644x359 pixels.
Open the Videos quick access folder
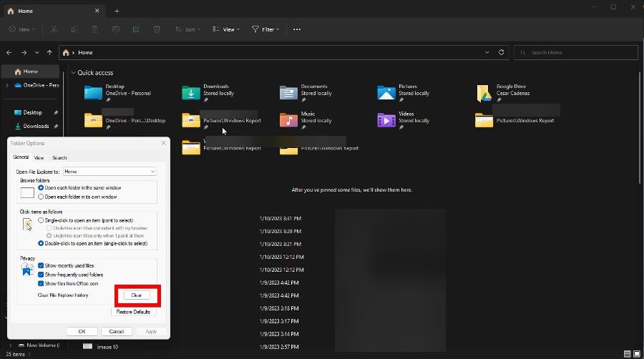(x=386, y=120)
